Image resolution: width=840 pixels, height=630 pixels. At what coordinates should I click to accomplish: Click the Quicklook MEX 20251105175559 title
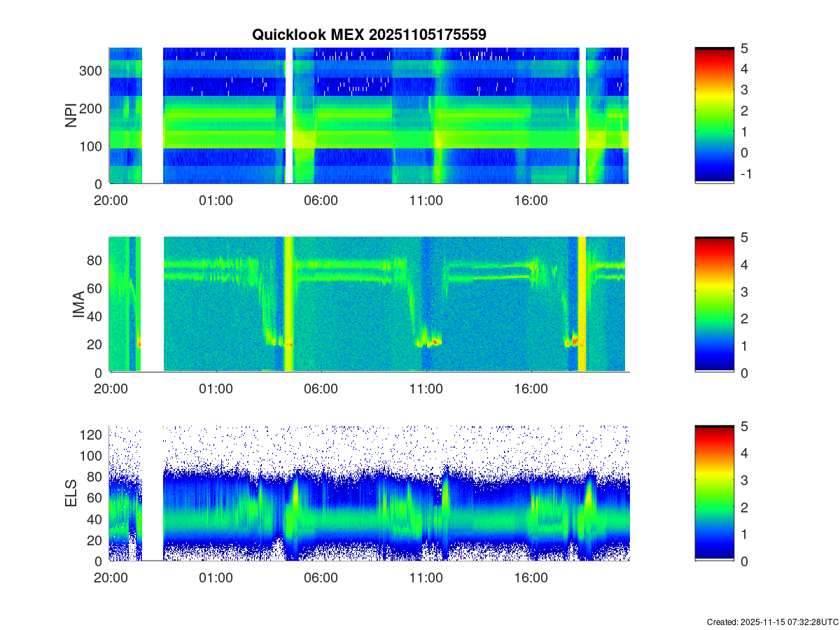tap(369, 34)
